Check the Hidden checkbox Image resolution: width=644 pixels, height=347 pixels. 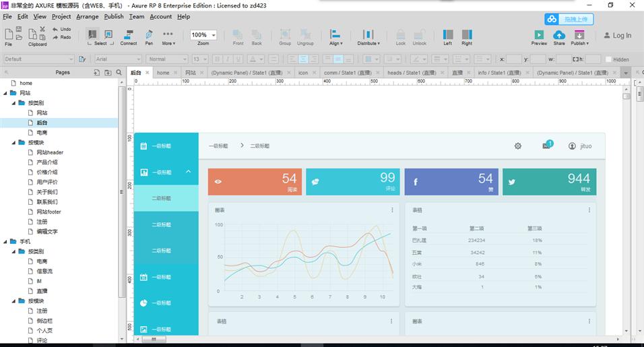point(608,59)
